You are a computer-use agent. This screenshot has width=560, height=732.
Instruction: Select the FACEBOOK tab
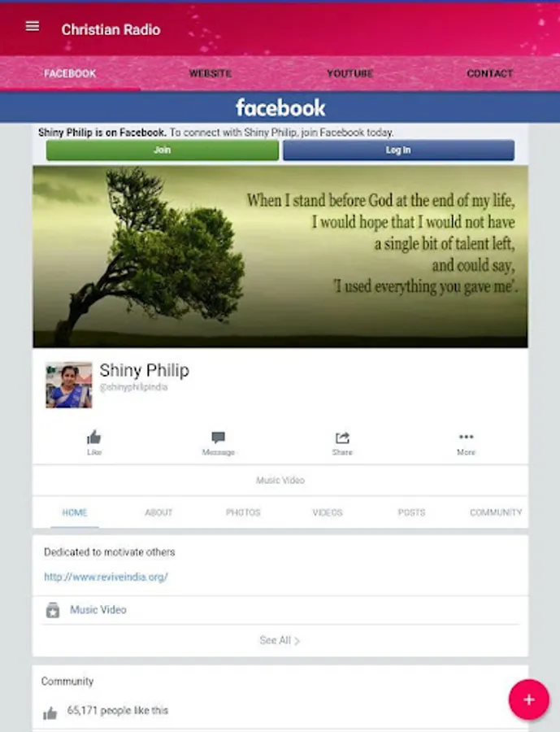click(70, 73)
